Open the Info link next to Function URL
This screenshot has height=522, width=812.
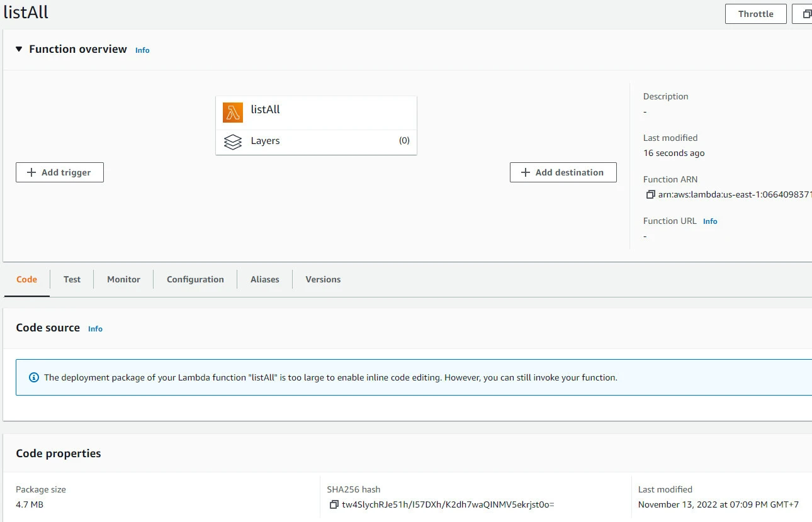(x=710, y=221)
